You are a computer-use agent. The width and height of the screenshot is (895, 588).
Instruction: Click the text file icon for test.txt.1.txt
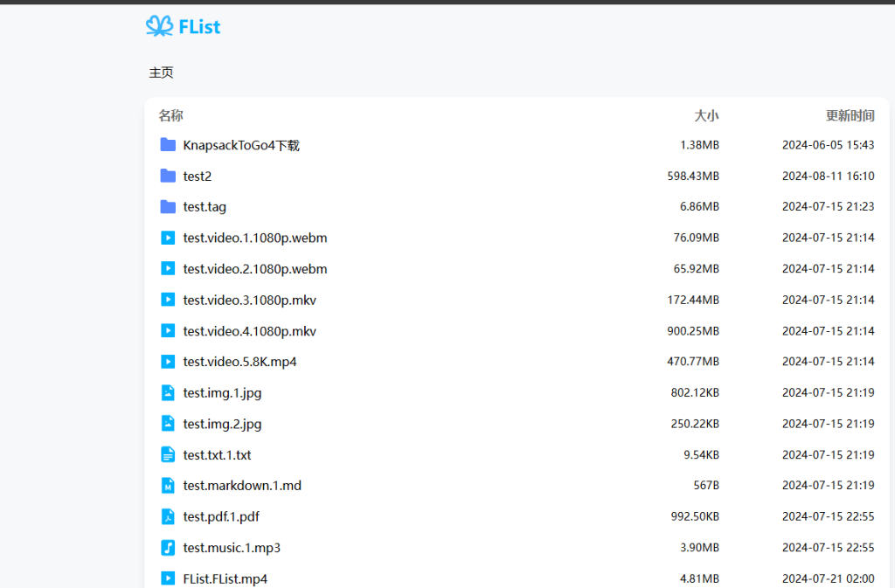[168, 455]
